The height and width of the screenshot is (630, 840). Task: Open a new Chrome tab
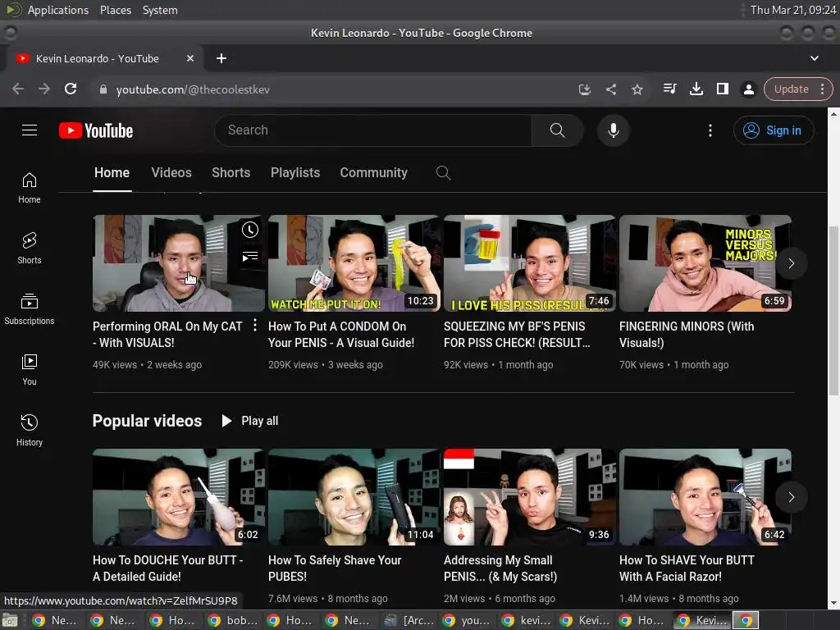(x=221, y=58)
